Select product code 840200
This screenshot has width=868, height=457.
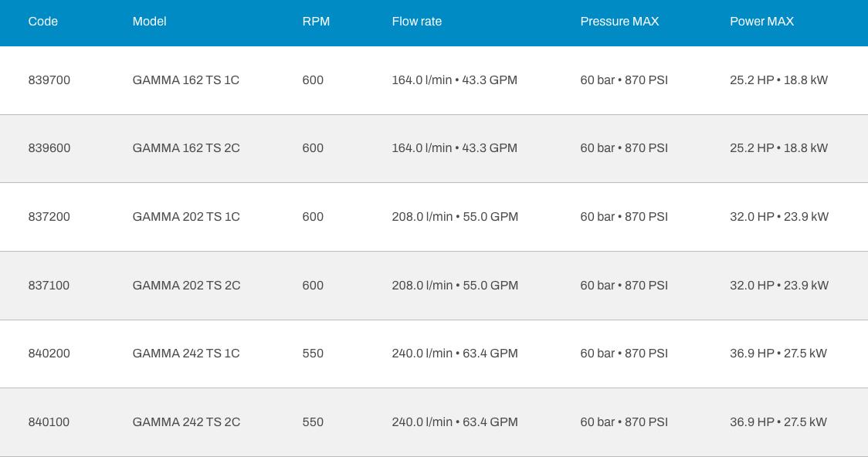point(49,354)
